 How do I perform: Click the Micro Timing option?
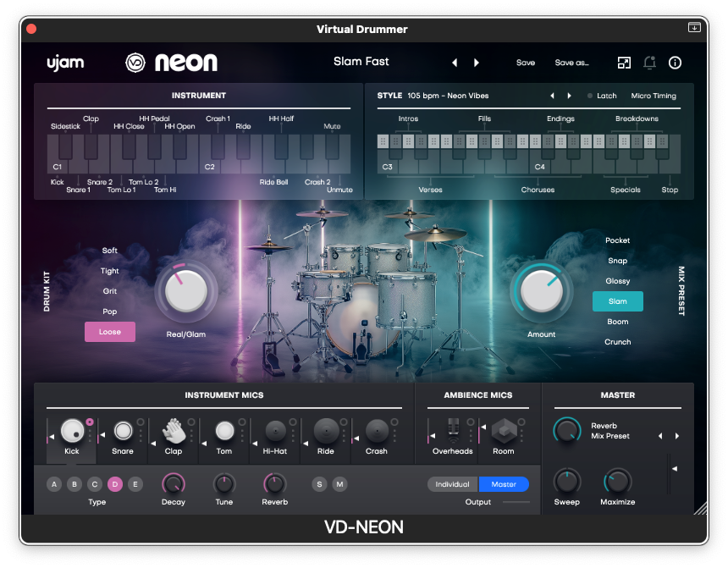[654, 96]
